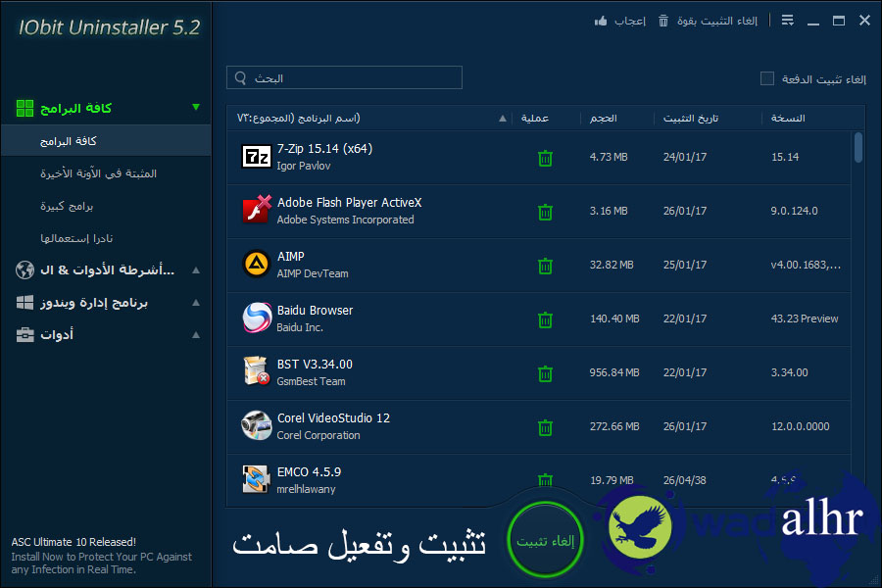The width and height of the screenshot is (882, 588).
Task: Expand the Windows manager section arrow
Action: [x=196, y=303]
